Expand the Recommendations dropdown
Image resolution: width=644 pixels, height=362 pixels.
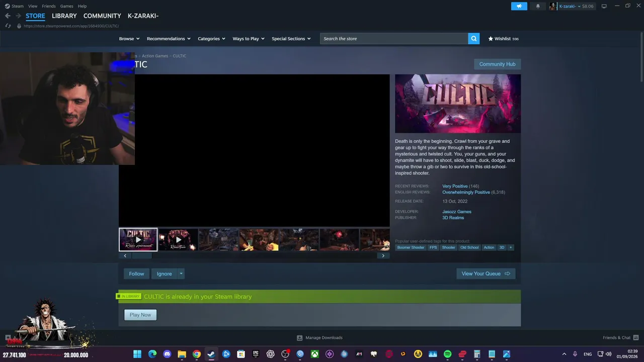click(x=169, y=39)
